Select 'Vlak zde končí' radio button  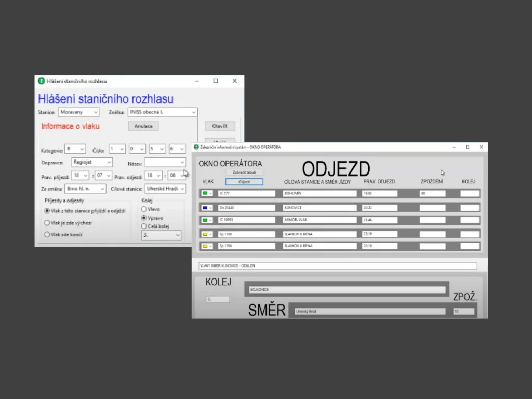[47, 234]
